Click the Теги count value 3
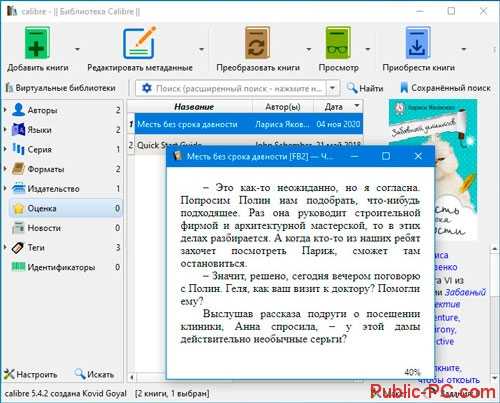The image size is (500, 403). click(x=118, y=247)
